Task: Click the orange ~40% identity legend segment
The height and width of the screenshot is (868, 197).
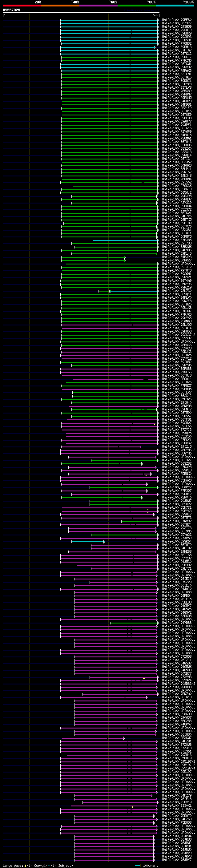Action: [60, 6]
